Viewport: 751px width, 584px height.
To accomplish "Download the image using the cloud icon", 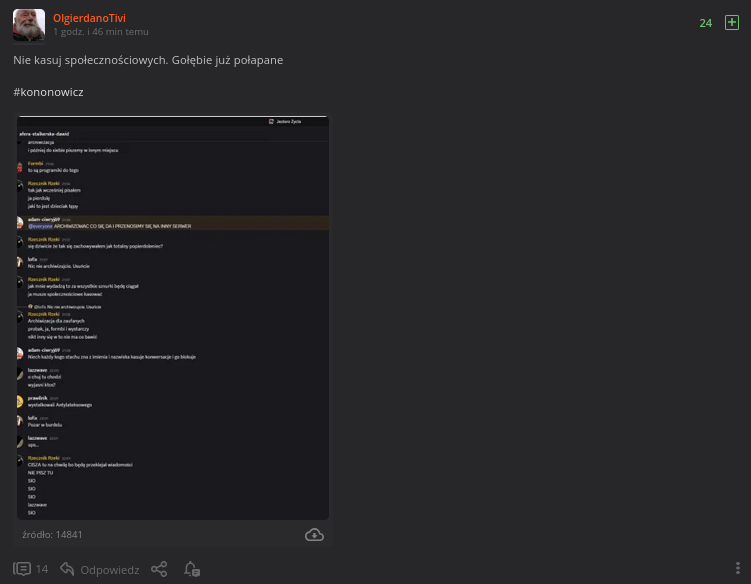I will point(314,535).
